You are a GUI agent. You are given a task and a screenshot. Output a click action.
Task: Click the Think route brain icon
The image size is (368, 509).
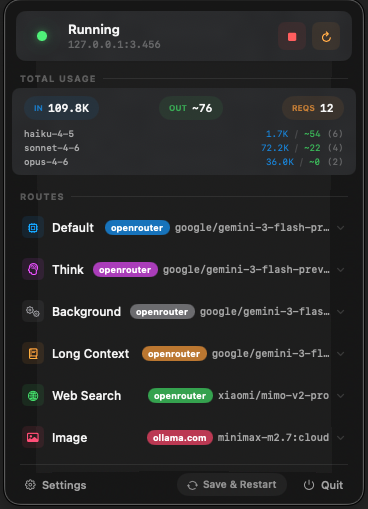click(33, 269)
